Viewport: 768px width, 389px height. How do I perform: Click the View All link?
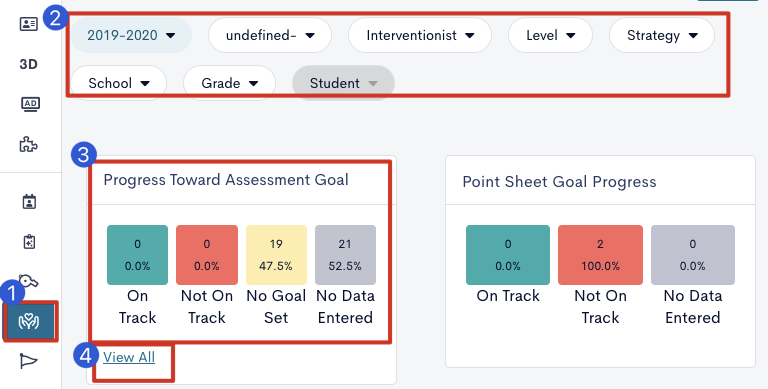[x=129, y=357]
